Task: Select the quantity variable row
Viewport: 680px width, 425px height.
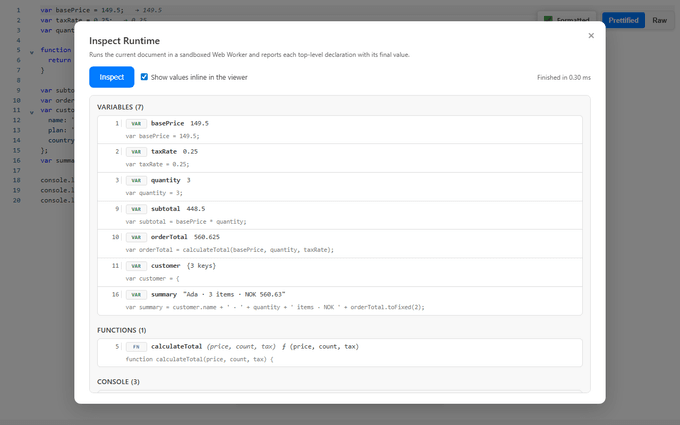Action: click(x=340, y=186)
